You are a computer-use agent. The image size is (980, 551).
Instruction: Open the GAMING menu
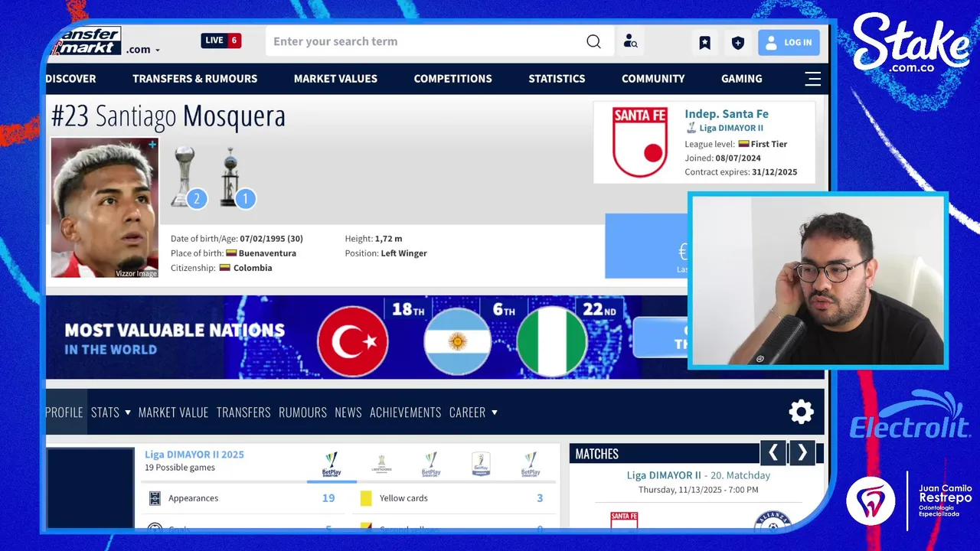[741, 79]
